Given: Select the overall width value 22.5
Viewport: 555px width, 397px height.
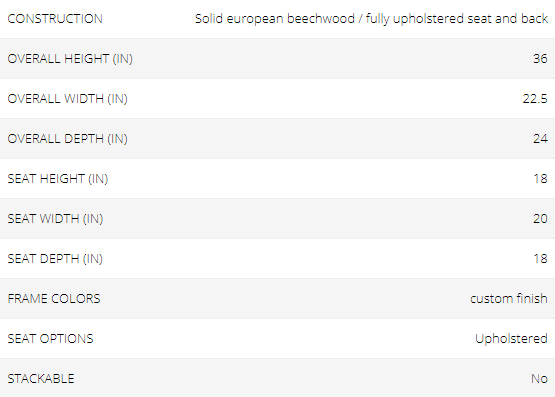Looking at the screenshot, I should [x=535, y=99].
